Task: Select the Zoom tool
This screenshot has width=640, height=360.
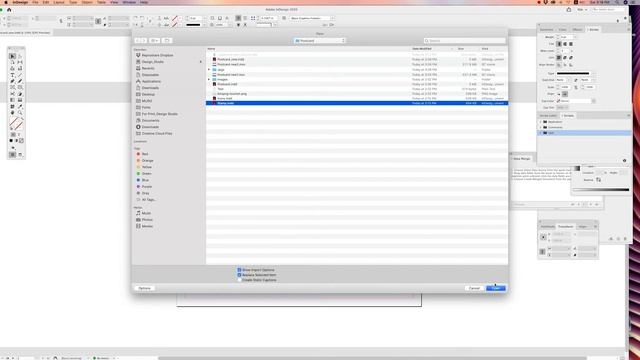Action: pos(20,113)
